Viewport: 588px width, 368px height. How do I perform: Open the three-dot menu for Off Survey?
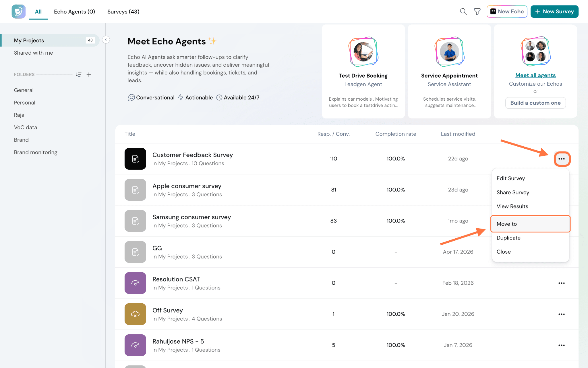coord(562,314)
